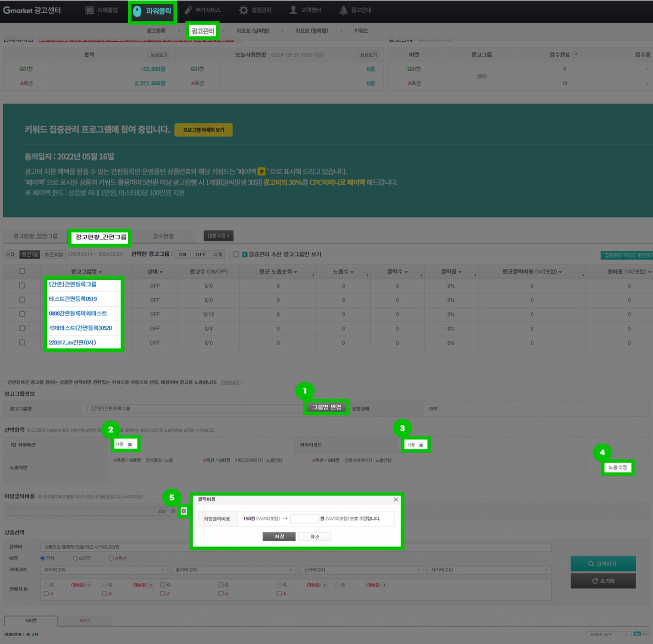
Task: Select the 최근30일 date range button
Action: pos(54,254)
